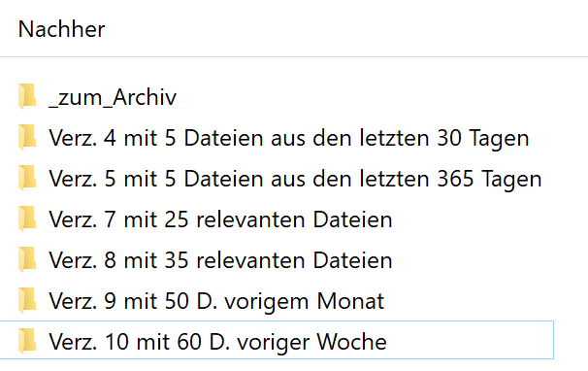Click the Nachher heading
This screenshot has width=588, height=371.
(x=61, y=29)
